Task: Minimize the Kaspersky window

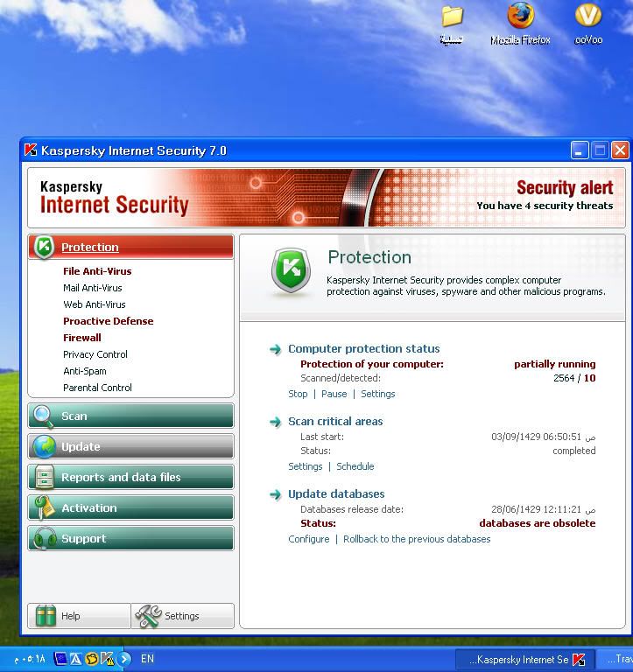Action: pos(579,150)
